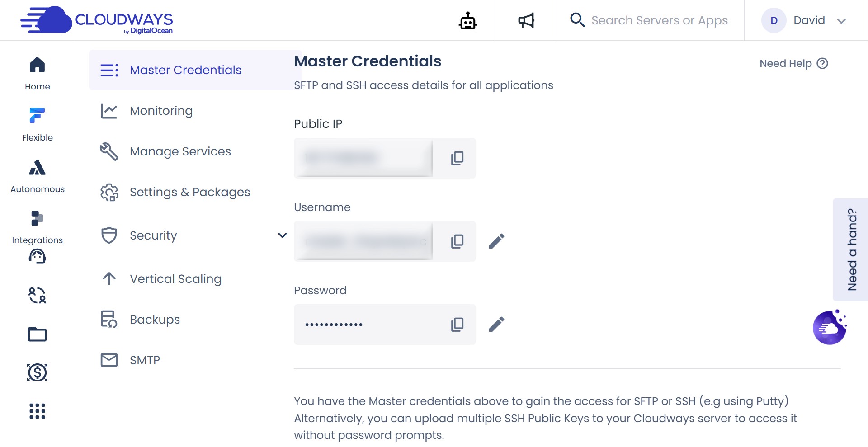Open the apps grid icon at sidebar bottom
This screenshot has width=868, height=447.
(37, 411)
